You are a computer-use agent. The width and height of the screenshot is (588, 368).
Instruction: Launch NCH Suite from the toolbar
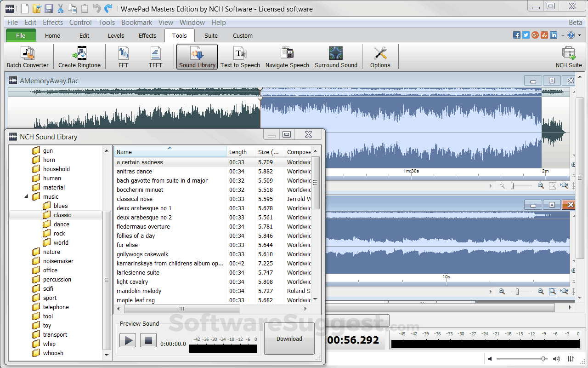(x=568, y=57)
